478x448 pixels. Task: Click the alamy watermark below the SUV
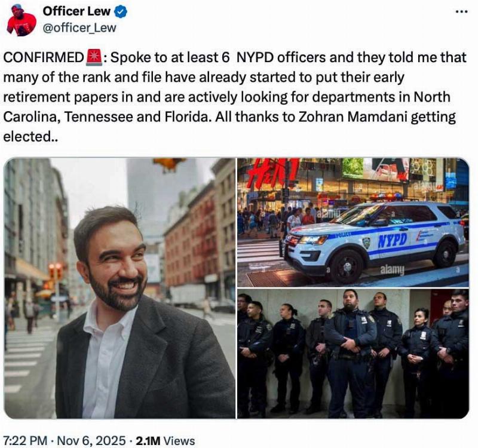(x=393, y=270)
